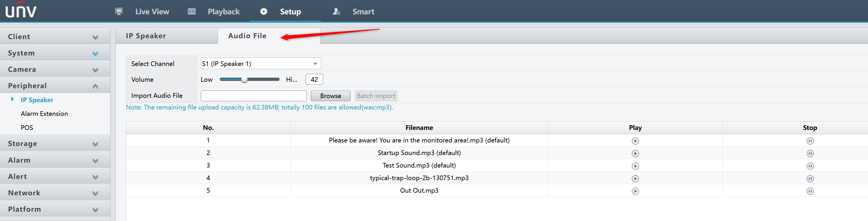Stop Out Out.mp3 playback
The image size is (868, 221).
[x=810, y=191]
